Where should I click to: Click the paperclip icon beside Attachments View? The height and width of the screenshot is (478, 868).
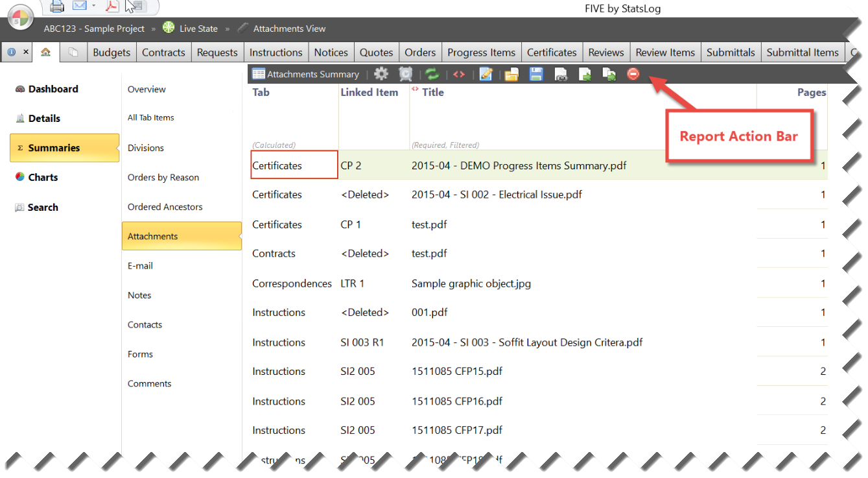[x=243, y=28]
